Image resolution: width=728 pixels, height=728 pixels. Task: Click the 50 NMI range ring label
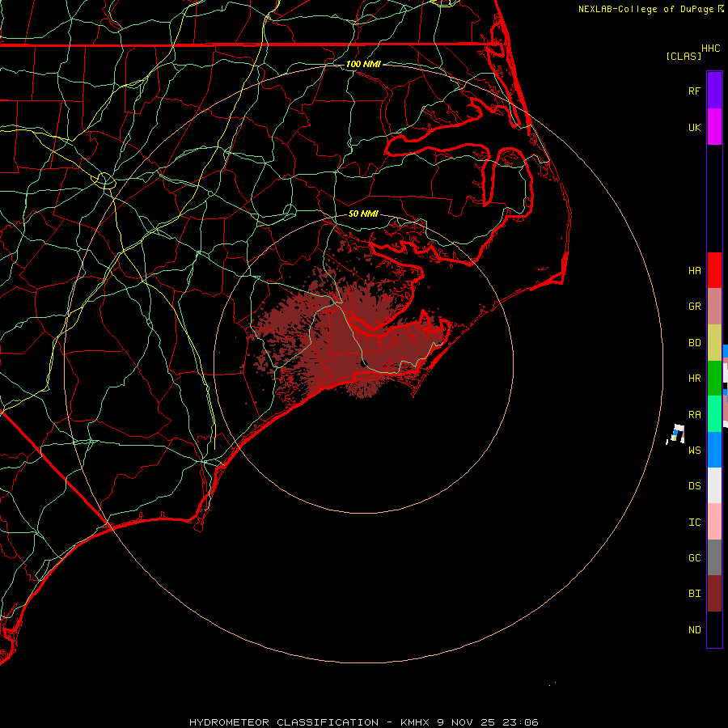tap(363, 214)
